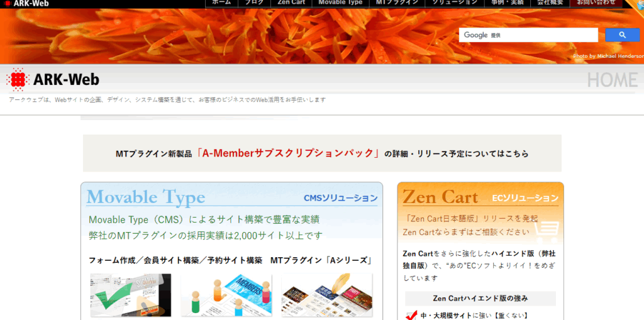Open the Members Only site thumbnail
Image resolution: width=644 pixels, height=320 pixels.
coord(226,295)
